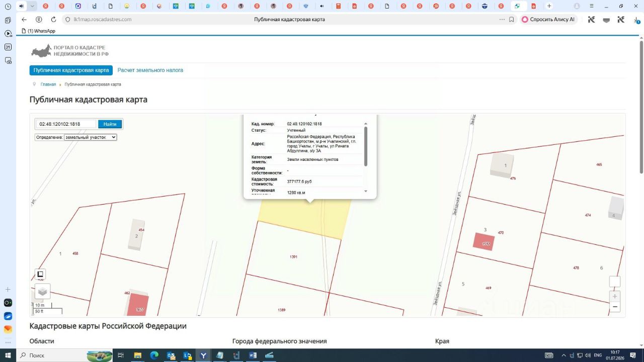Screen dimensions: 644x362
Task: Bookmark this page with the bookmark icon
Action: click(512, 20)
